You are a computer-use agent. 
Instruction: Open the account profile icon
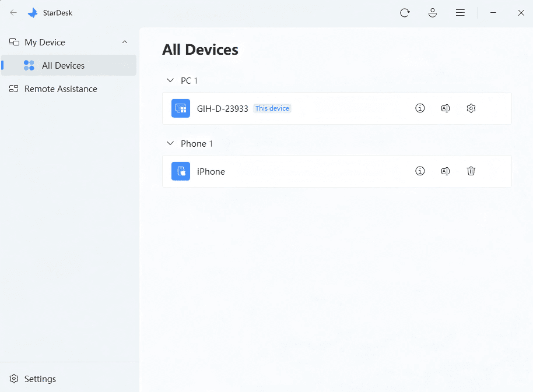(433, 12)
